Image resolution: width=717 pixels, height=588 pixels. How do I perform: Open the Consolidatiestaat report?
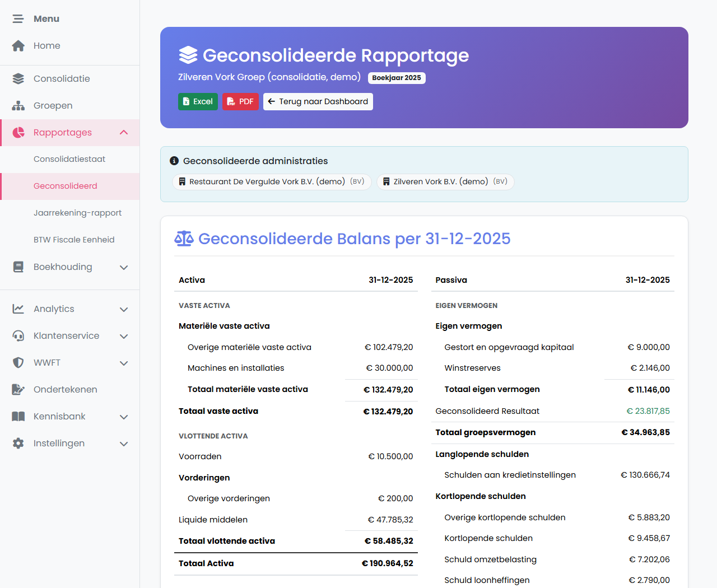69,159
